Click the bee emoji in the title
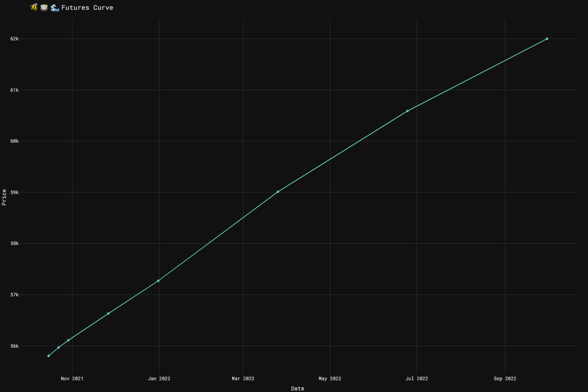This screenshot has width=588, height=392. (34, 7)
